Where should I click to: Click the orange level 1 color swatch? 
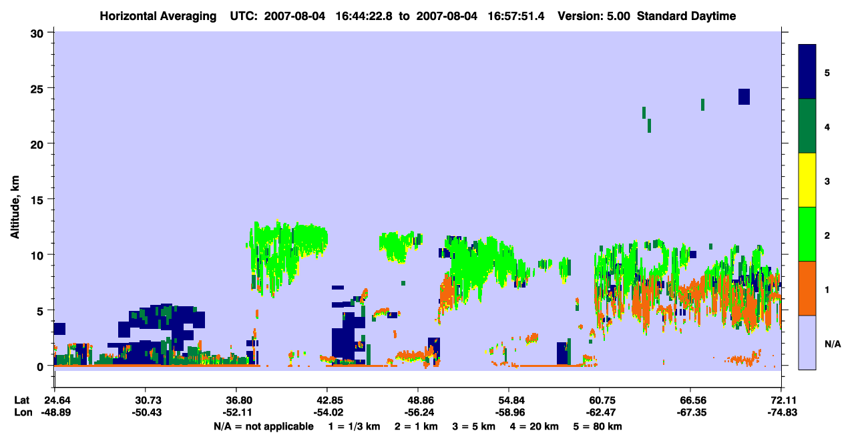click(x=807, y=288)
